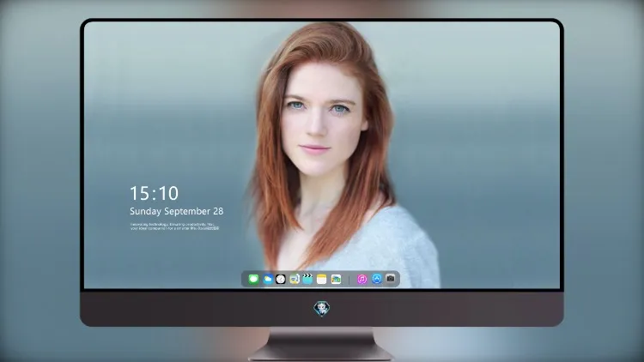
Task: Open the pink Music app icon
Action: click(x=361, y=279)
